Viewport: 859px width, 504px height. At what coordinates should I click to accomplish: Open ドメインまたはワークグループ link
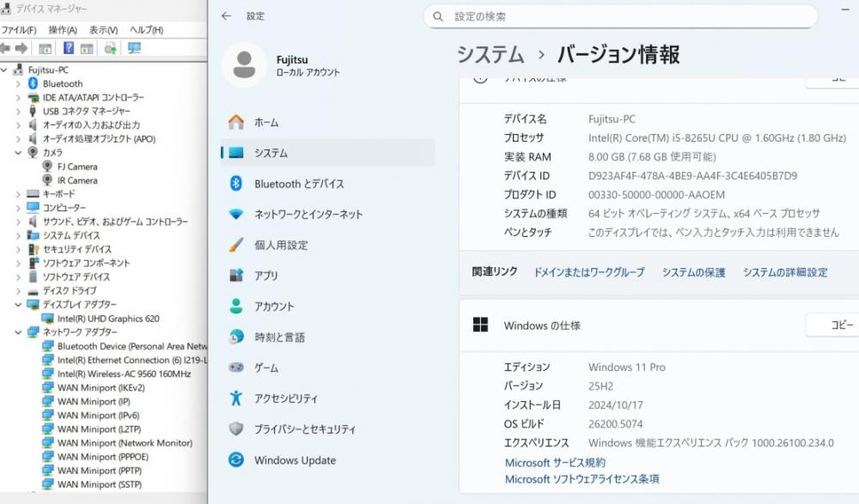(589, 271)
